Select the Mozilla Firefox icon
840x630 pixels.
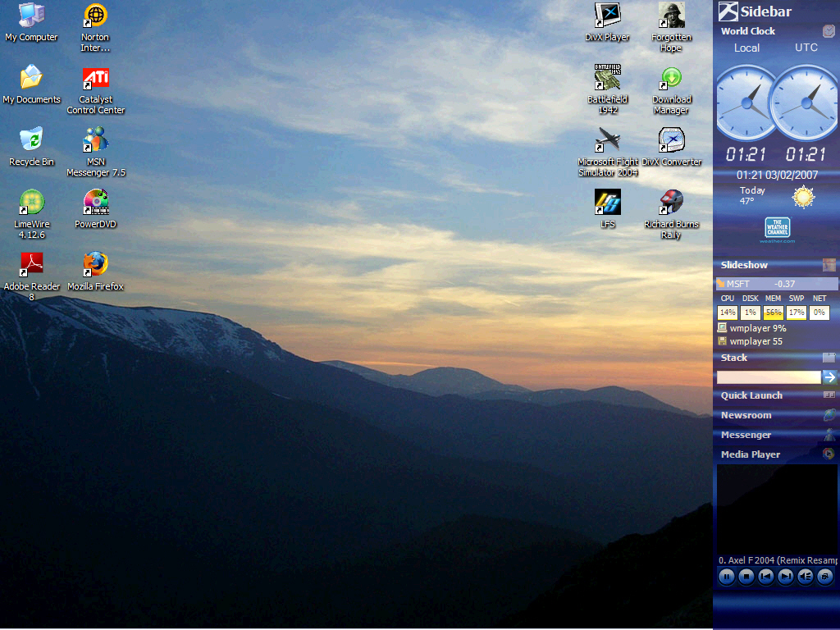point(96,272)
